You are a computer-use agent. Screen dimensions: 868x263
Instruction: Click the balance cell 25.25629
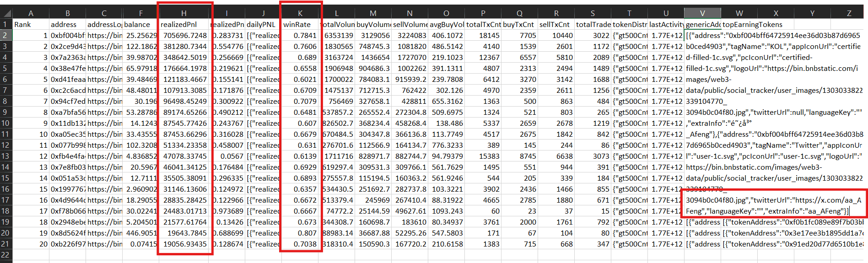coord(140,35)
